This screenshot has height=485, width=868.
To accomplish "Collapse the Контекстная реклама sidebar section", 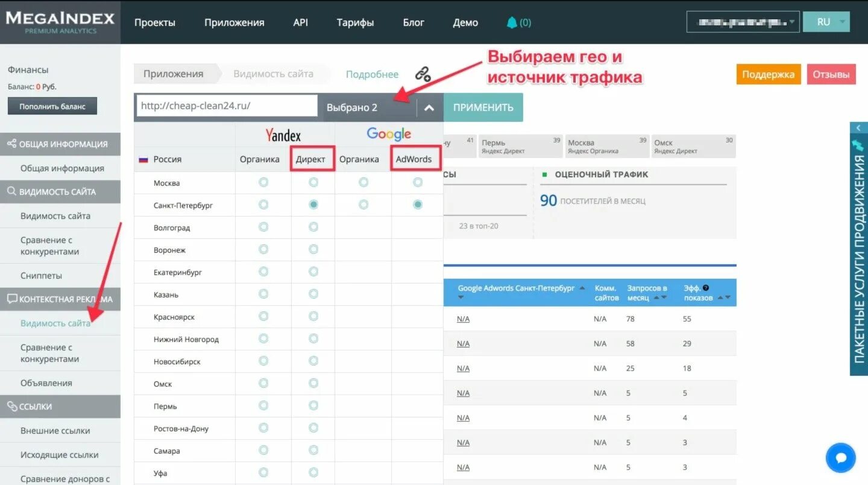I will 60,299.
